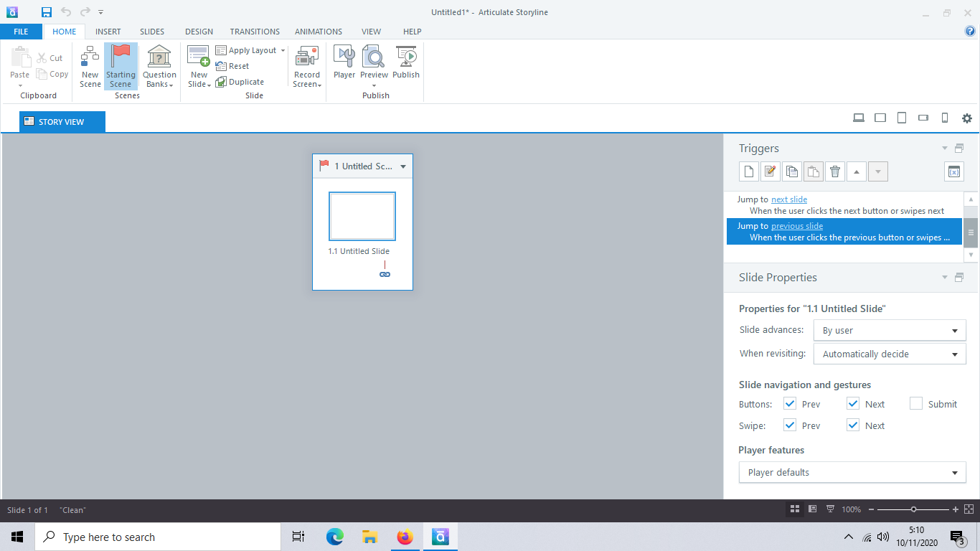The image size is (980, 551).
Task: Open the trigger editor icon
Action: 770,171
